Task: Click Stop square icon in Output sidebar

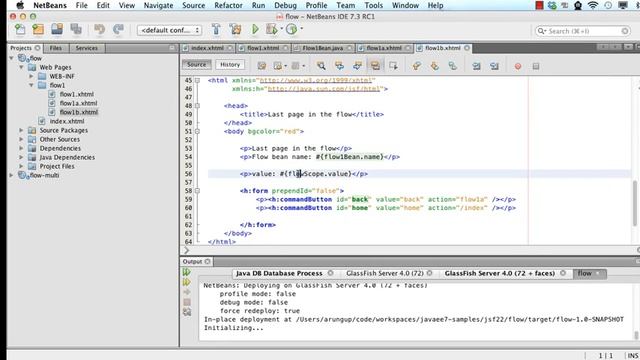Action: [187, 302]
